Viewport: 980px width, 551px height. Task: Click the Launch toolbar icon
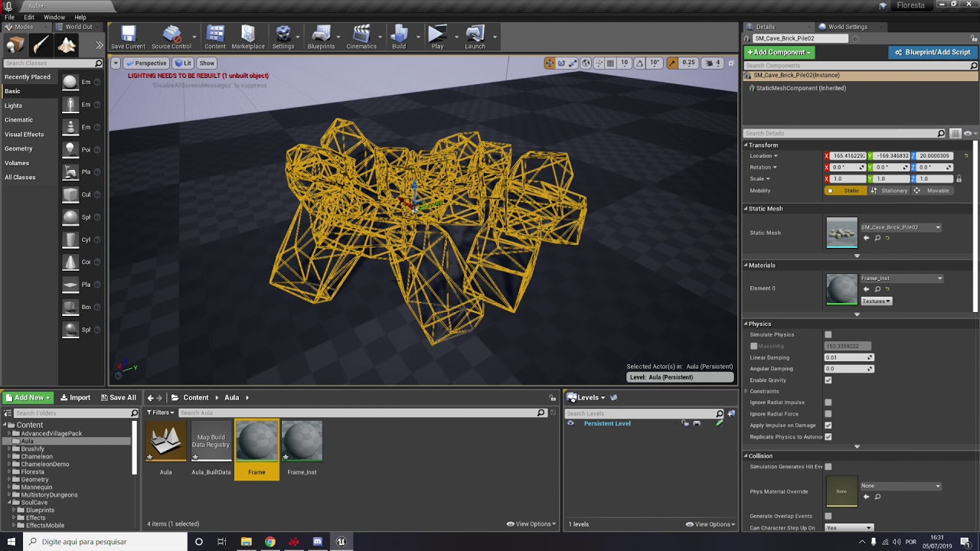tap(475, 37)
